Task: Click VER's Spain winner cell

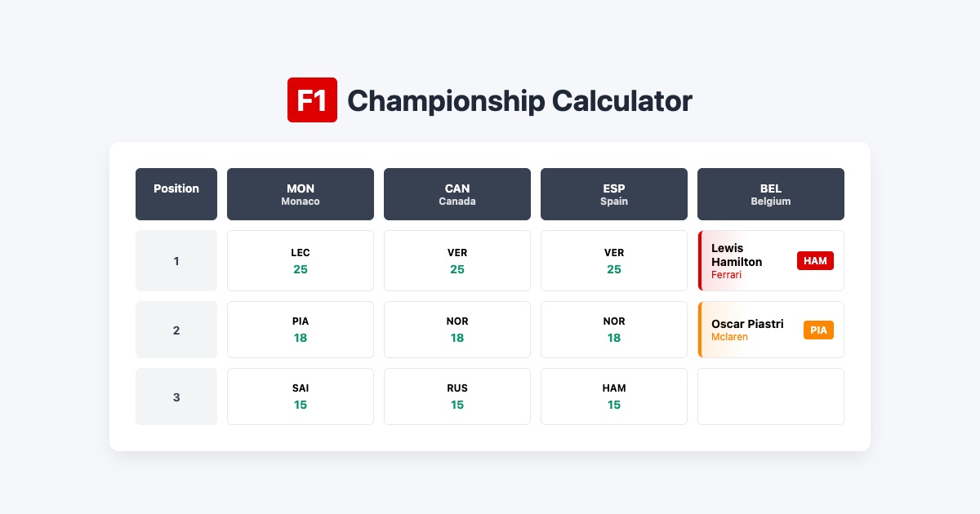Action: (614, 260)
